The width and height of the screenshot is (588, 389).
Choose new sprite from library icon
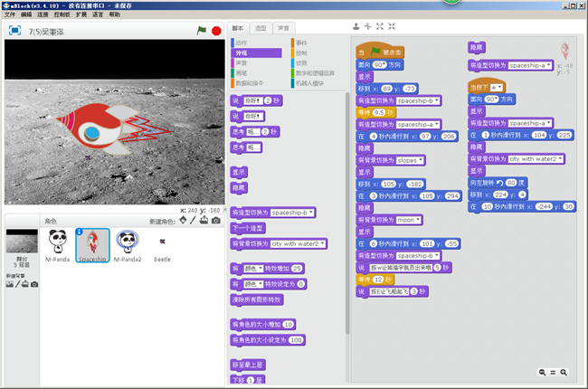182,220
